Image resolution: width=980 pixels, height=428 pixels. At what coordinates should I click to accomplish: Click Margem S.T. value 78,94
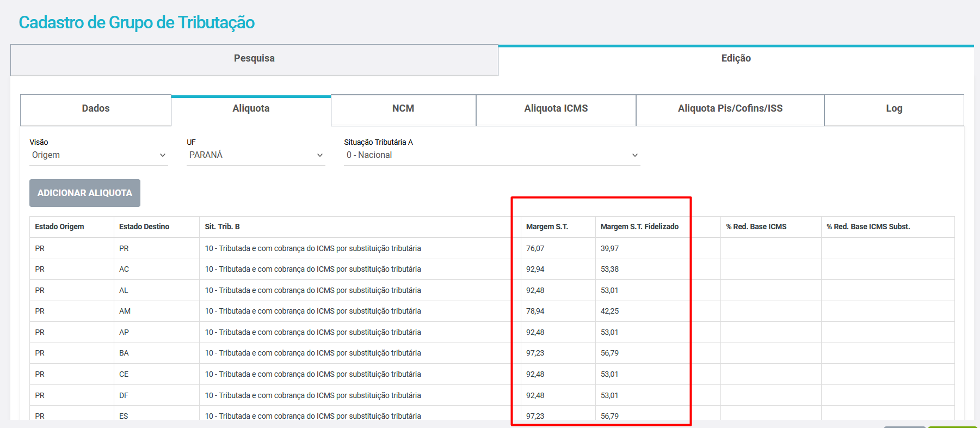[x=535, y=311]
